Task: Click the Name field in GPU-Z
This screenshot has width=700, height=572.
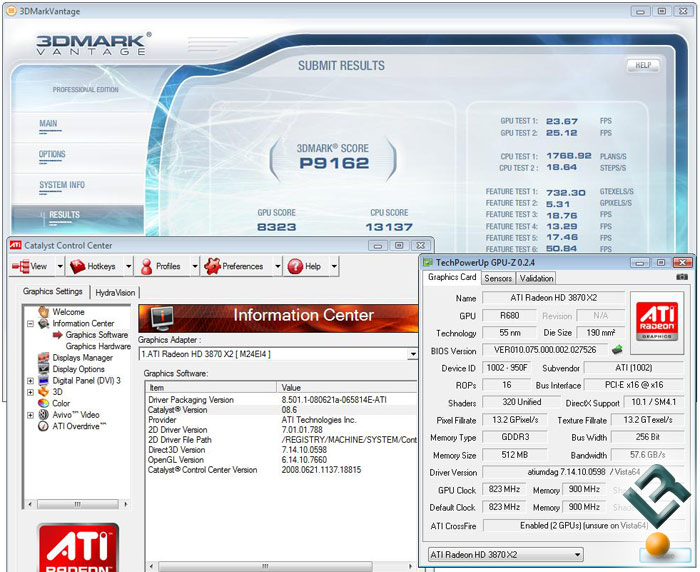Action: pyautogui.click(x=554, y=298)
